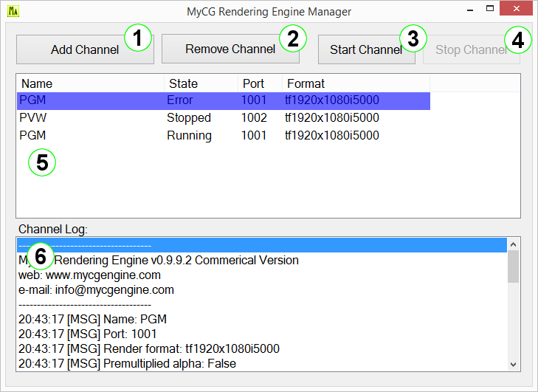Image resolution: width=538 pixels, height=392 pixels.
Task: Click the MyCG app icon in title bar
Action: point(13,12)
